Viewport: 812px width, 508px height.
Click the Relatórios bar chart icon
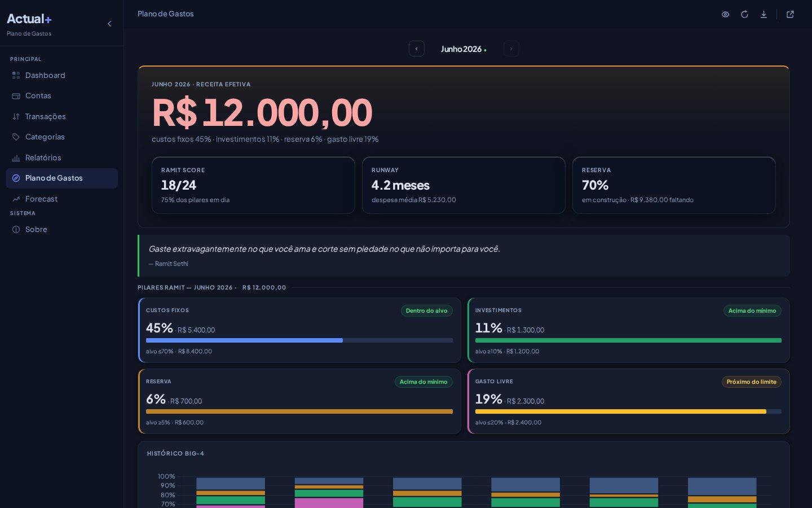pos(16,157)
